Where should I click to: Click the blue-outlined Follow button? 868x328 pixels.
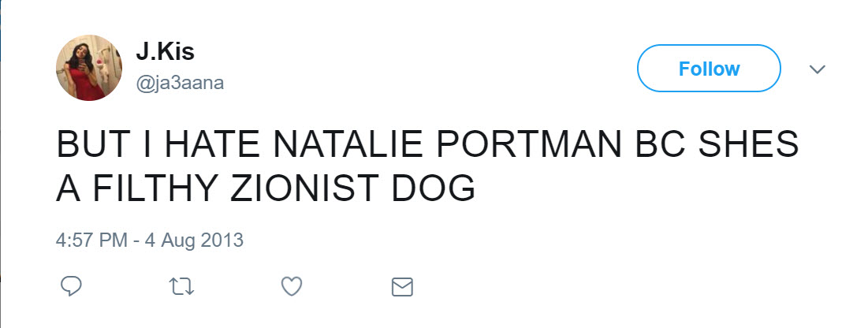pos(708,69)
